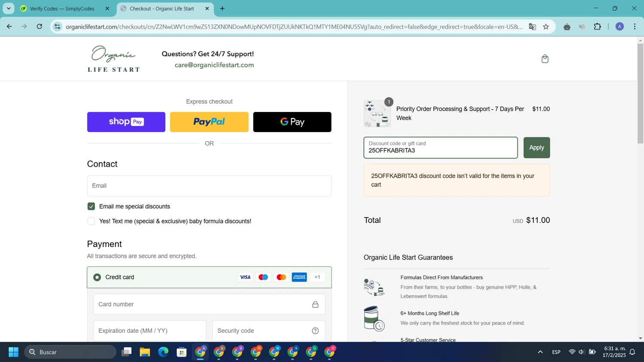Open the notifications bell in system tray
The height and width of the screenshot is (362, 644).
(x=632, y=352)
